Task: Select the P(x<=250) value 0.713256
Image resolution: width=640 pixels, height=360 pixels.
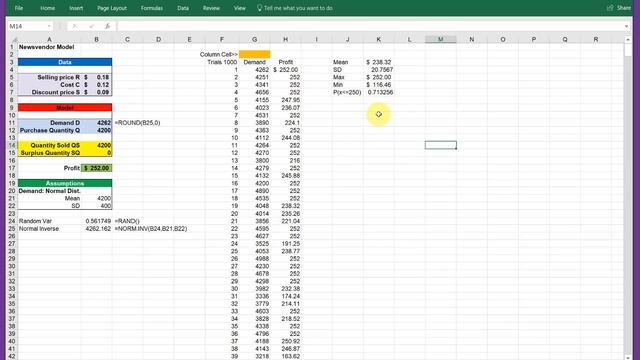Action: pos(379,92)
